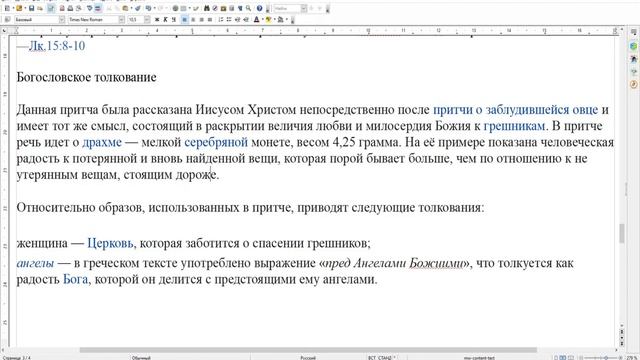
Task: Open the 'драхме' hyperlink
Action: tap(102, 142)
